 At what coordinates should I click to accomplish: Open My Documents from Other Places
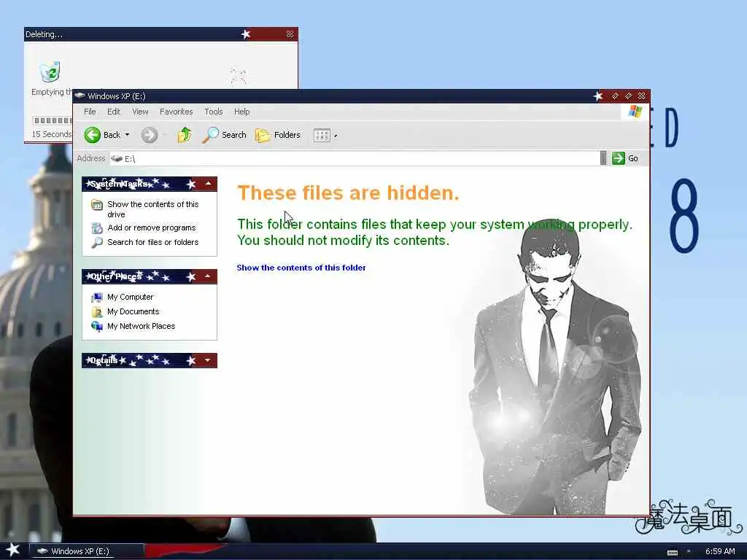[133, 311]
